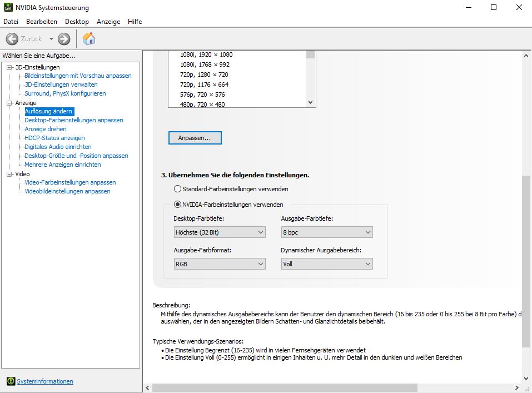Maximize the NVIDIA Systemsteuerung window
Screen dimensions: 532x393
[494, 7]
